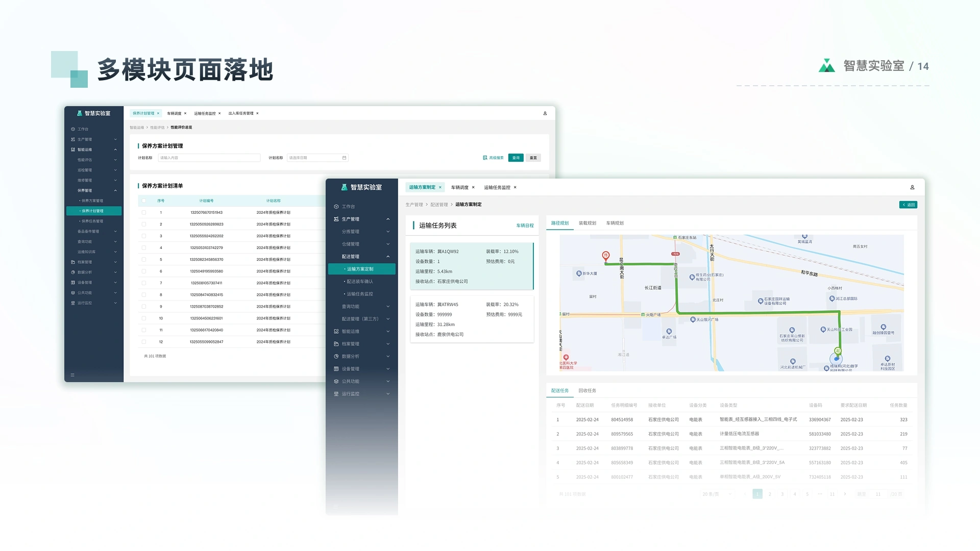Check the checkbox for row 3 plan
The width and height of the screenshot is (980, 551).
tap(144, 236)
